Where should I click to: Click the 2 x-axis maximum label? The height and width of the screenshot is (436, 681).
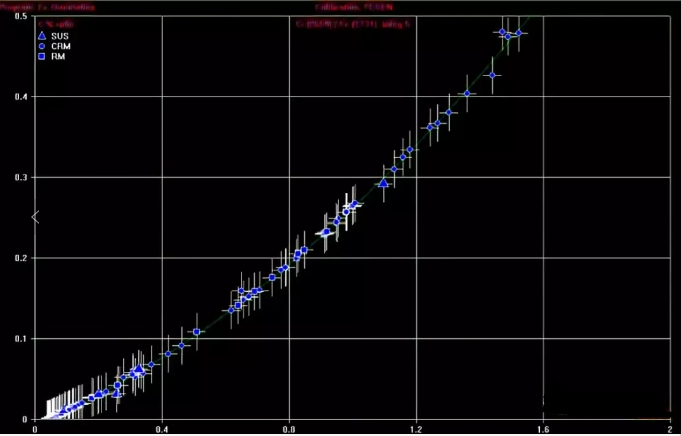tap(669, 428)
